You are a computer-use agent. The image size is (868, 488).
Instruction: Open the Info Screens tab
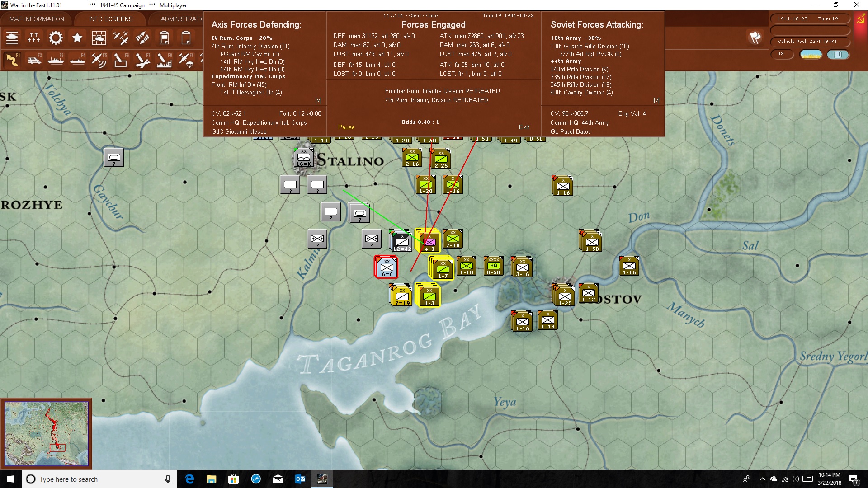(111, 19)
